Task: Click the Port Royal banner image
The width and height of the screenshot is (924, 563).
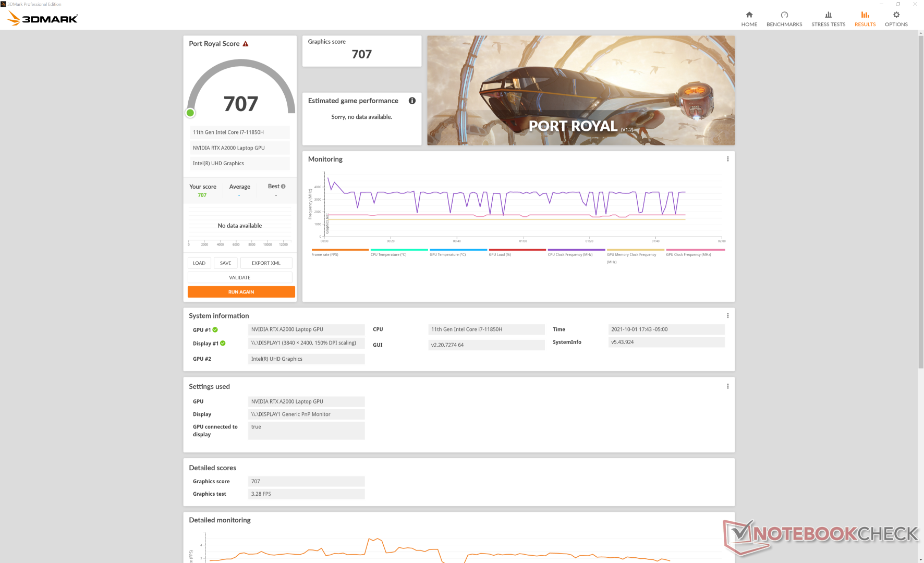Action: 580,90
